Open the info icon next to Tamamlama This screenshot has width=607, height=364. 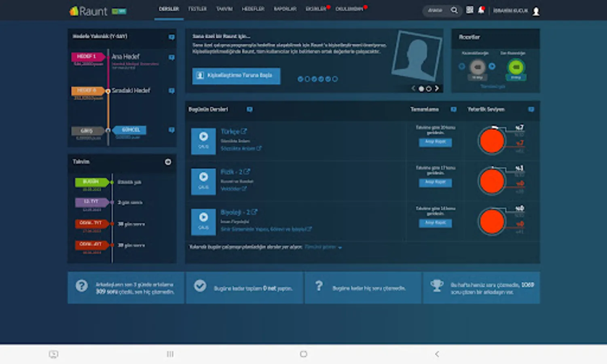[x=453, y=110]
